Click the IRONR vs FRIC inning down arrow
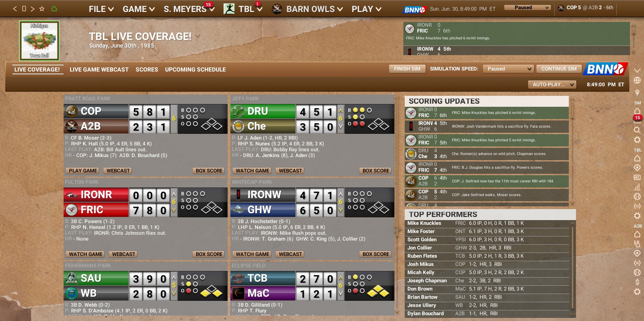Viewport: 644px width, 321px height. coord(174,209)
